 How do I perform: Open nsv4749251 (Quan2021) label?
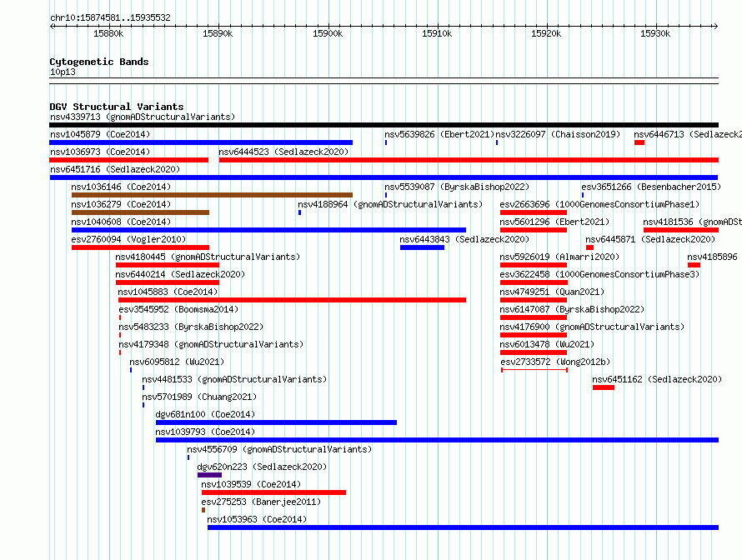[x=552, y=292]
